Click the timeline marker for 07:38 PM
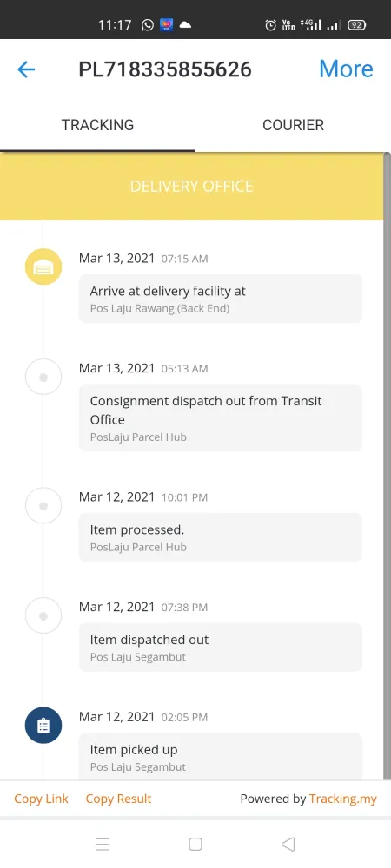The height and width of the screenshot is (868, 391). click(43, 615)
